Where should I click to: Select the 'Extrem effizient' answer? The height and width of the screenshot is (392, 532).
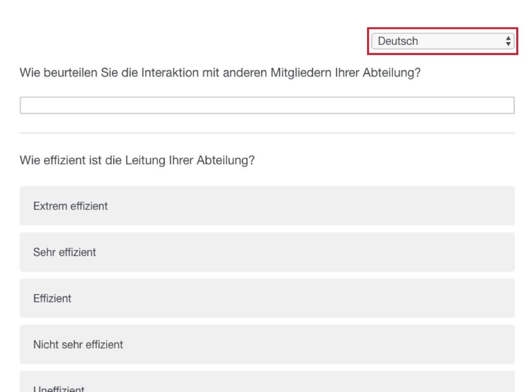point(267,206)
